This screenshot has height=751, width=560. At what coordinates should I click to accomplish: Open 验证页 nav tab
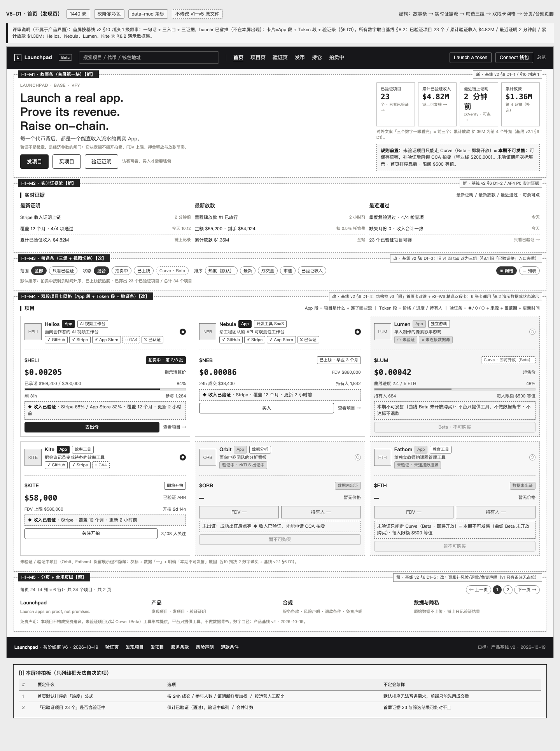280,58
